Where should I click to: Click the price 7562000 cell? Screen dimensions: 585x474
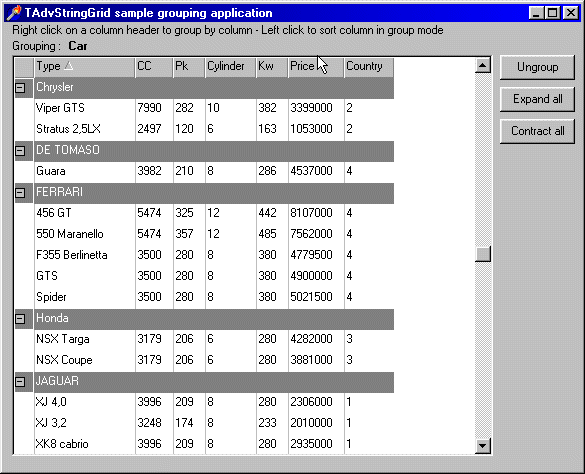316,234
